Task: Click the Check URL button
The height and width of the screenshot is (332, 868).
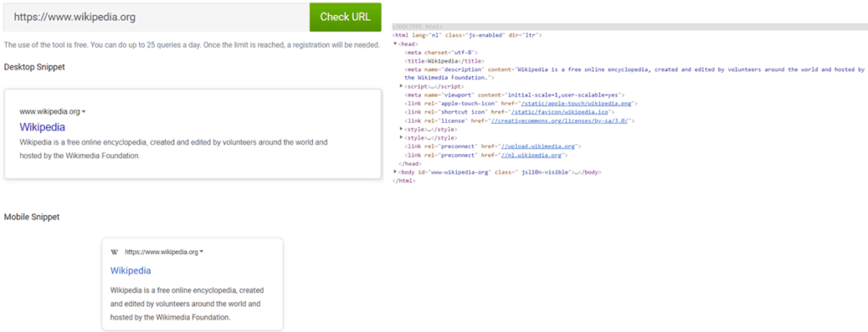Action: [346, 17]
